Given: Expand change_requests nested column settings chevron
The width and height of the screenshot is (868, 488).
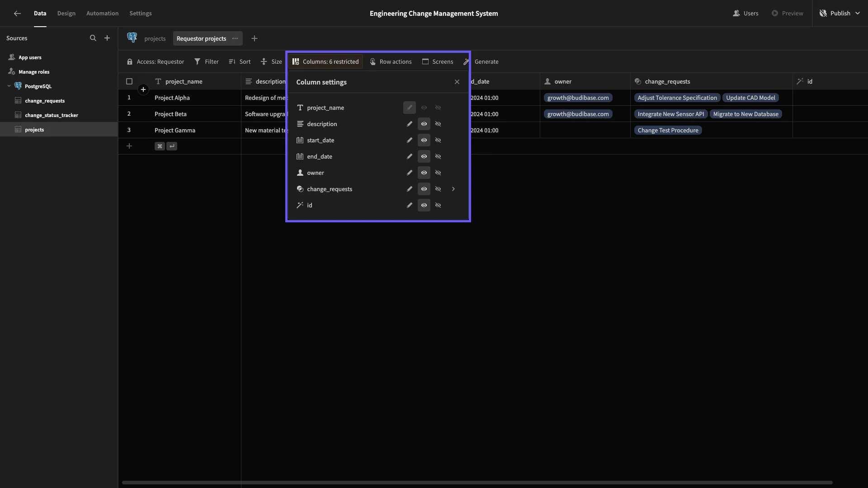Looking at the screenshot, I should pyautogui.click(x=453, y=189).
